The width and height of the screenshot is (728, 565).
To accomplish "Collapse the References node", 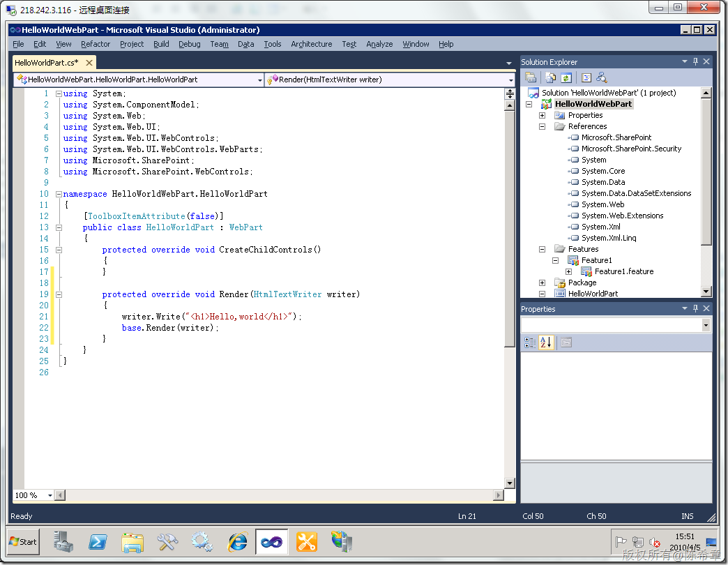I will 542,127.
